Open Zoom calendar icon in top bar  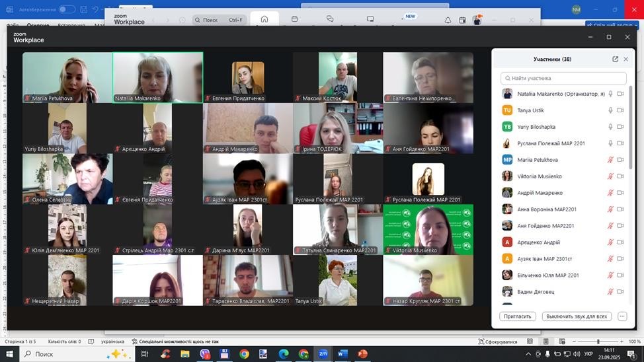(x=295, y=20)
